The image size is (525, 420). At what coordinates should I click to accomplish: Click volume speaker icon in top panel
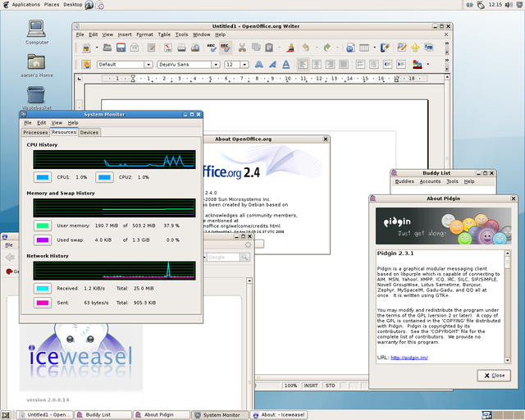tap(509, 5)
